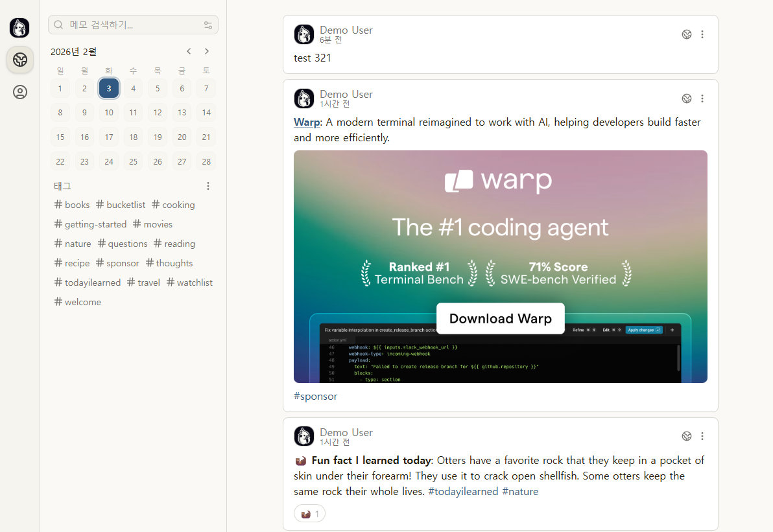Select February 14 in calendar
Viewport: 773px width, 532px height.
point(207,113)
